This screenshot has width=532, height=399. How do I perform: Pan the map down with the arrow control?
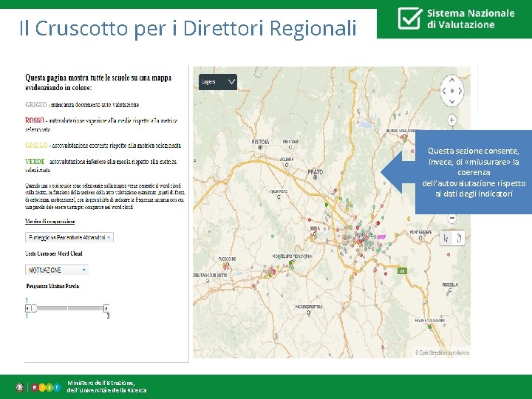coord(451,101)
